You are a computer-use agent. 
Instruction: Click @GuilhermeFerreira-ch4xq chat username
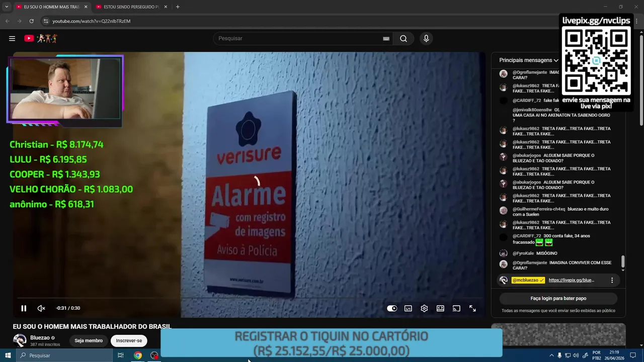pos(539,209)
